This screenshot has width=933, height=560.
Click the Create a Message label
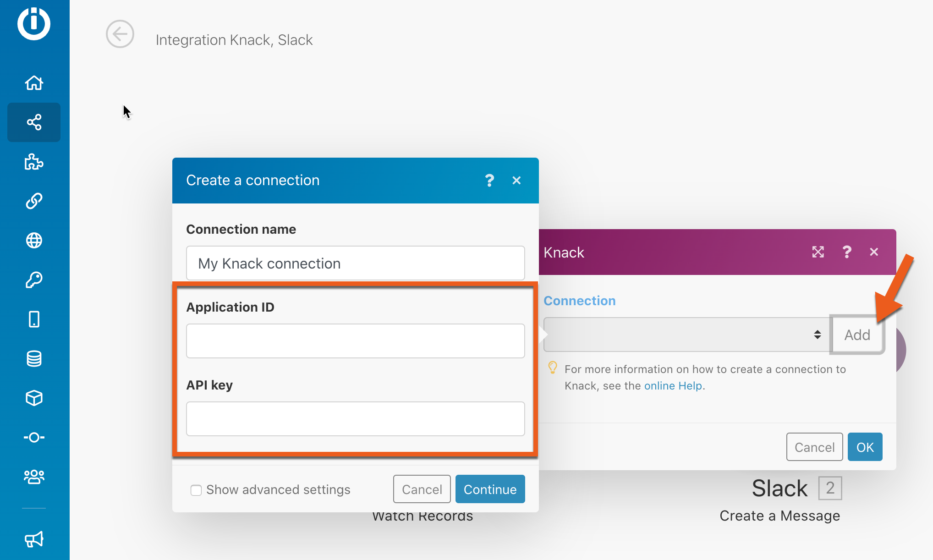point(780,516)
